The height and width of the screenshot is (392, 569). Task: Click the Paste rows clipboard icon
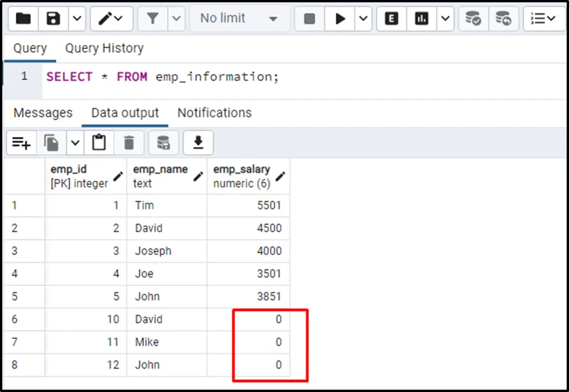tap(99, 142)
